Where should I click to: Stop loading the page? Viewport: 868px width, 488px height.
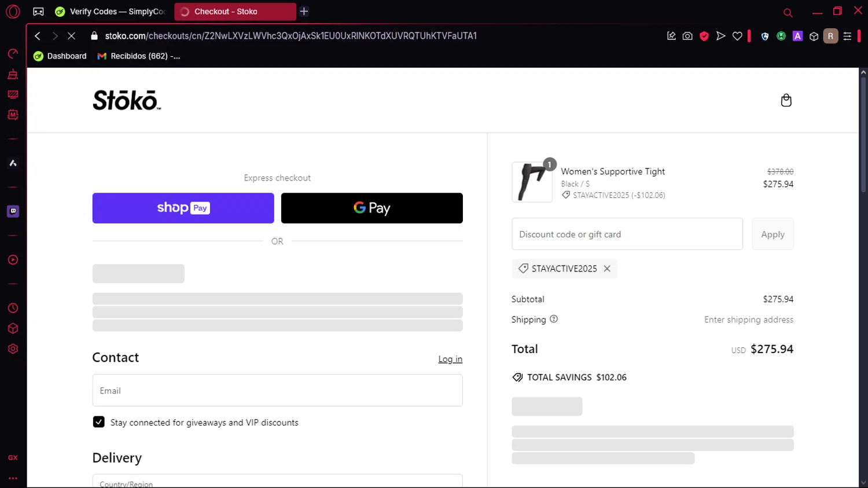pos(71,36)
